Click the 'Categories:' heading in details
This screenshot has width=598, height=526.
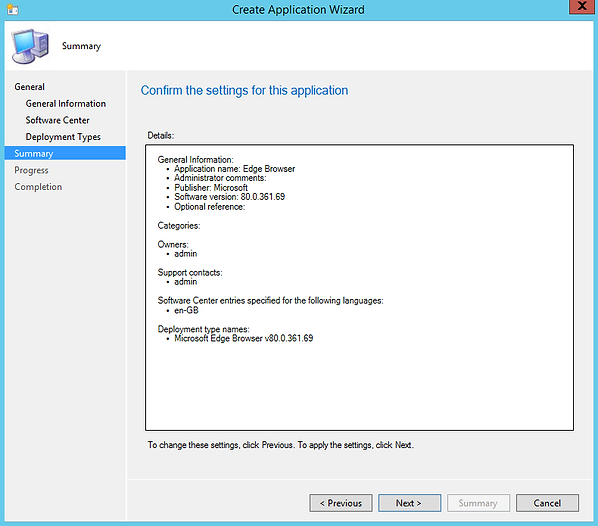[179, 225]
